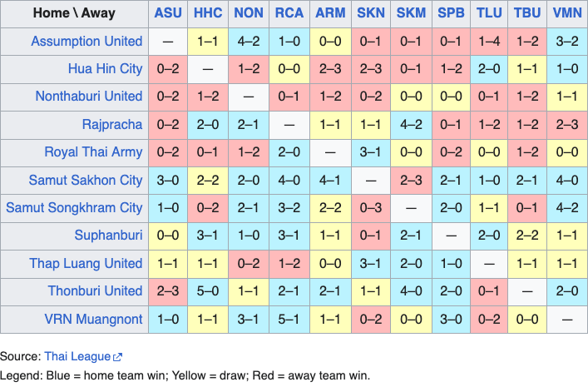The height and width of the screenshot is (387, 588).
Task: Open the HHC column header link
Action: [x=208, y=13]
